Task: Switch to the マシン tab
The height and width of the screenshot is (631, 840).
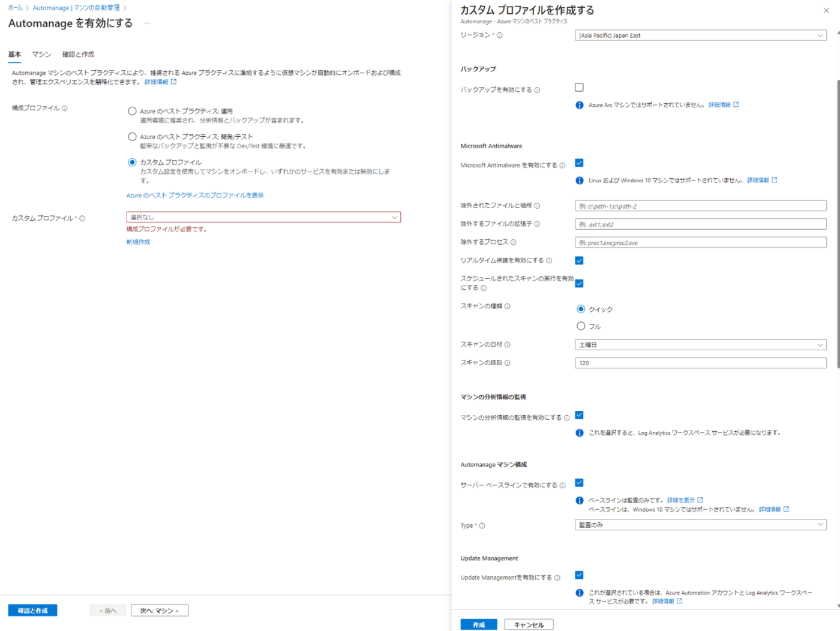Action: pos(41,55)
